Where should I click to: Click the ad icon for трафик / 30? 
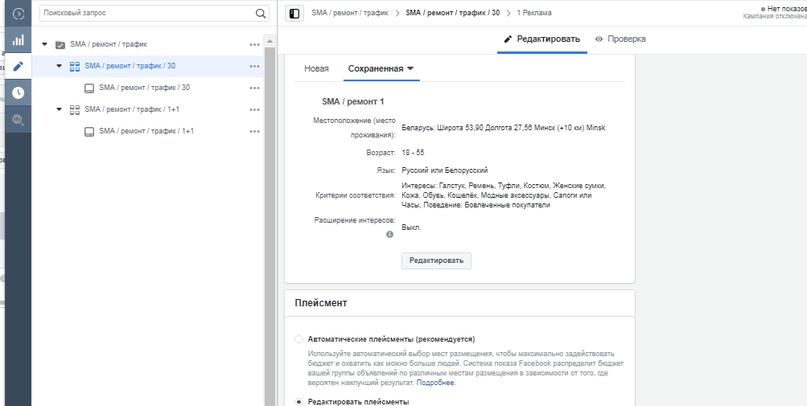pos(89,88)
